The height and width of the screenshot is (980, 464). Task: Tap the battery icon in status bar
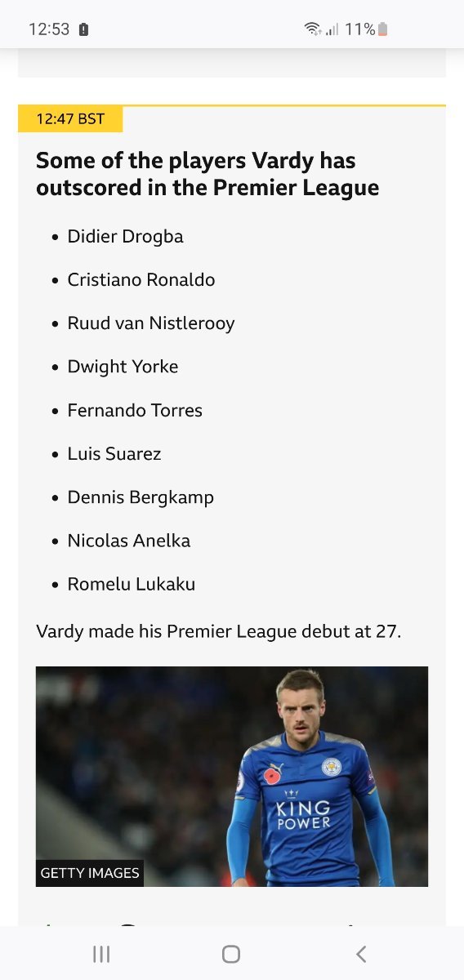tap(383, 29)
